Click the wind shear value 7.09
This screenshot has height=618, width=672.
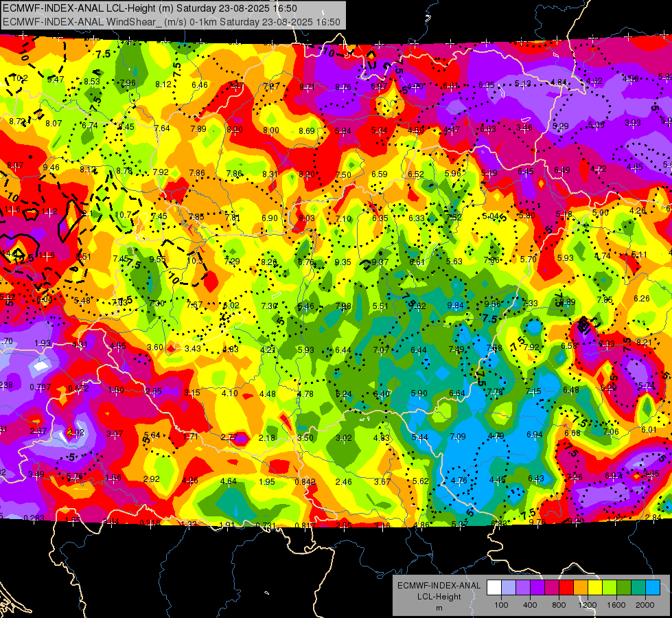click(x=458, y=436)
